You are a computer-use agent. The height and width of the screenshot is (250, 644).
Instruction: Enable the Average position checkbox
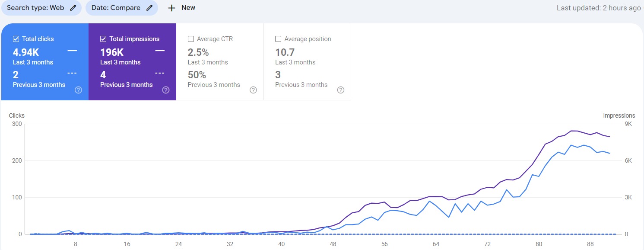click(278, 39)
